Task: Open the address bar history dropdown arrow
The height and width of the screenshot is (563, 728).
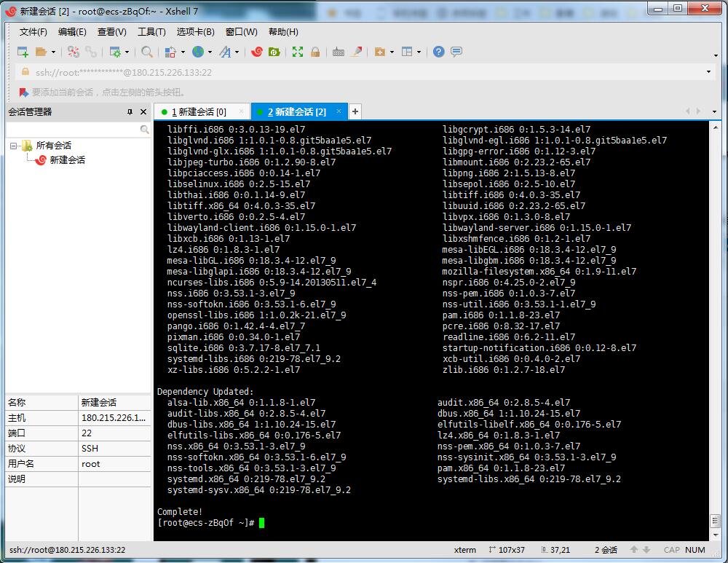Action: coord(708,72)
